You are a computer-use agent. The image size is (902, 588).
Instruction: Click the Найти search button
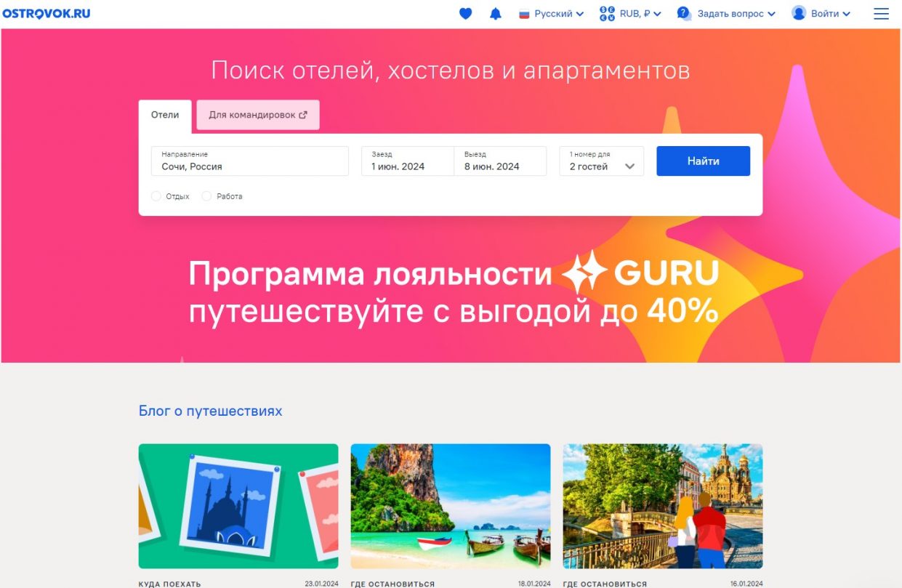pyautogui.click(x=703, y=161)
